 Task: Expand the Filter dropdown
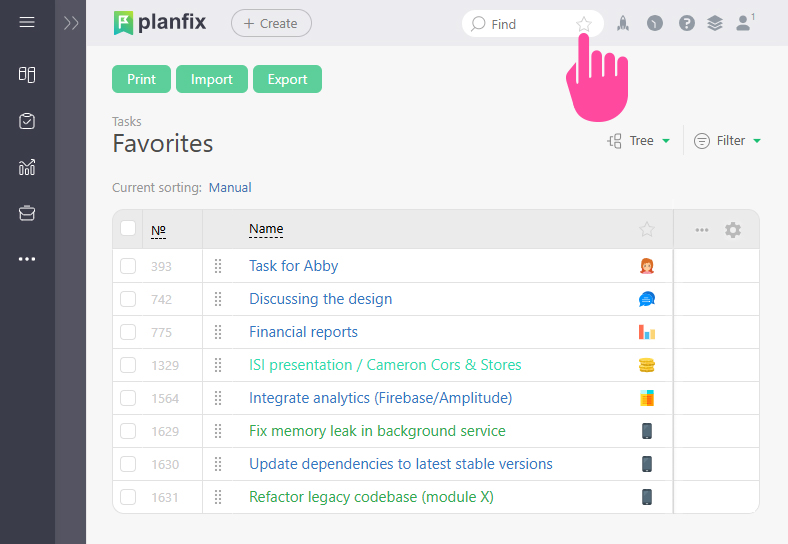point(728,141)
